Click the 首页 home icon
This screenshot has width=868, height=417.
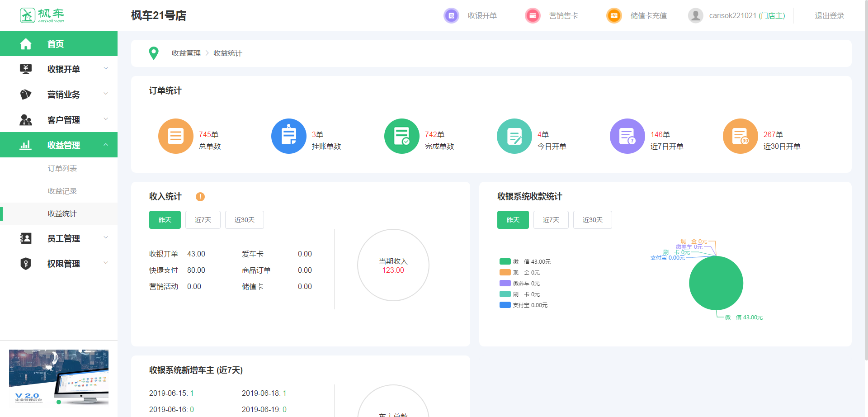pos(26,44)
